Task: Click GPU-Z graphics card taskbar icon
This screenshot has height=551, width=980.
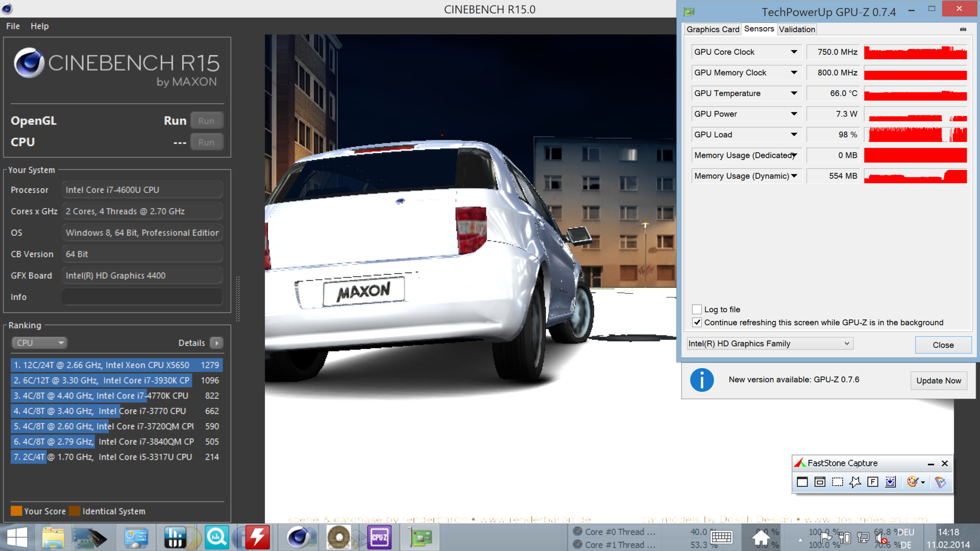Action: [420, 538]
